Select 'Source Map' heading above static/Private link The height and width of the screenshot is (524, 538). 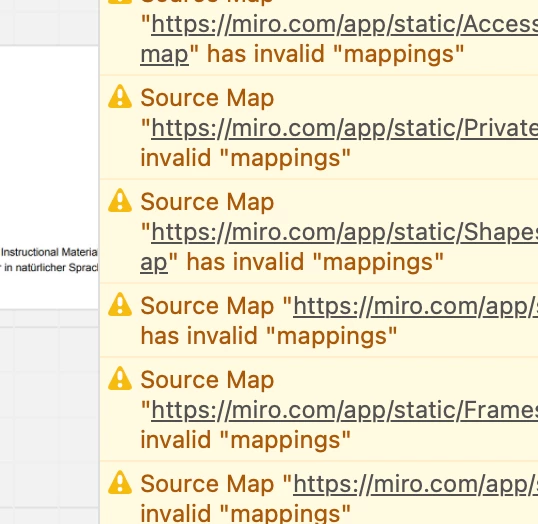point(207,98)
